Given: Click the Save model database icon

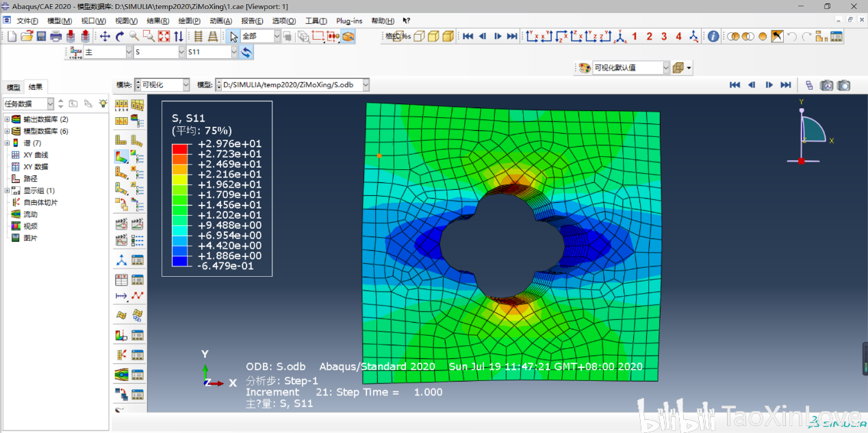Looking at the screenshot, I should (x=41, y=36).
